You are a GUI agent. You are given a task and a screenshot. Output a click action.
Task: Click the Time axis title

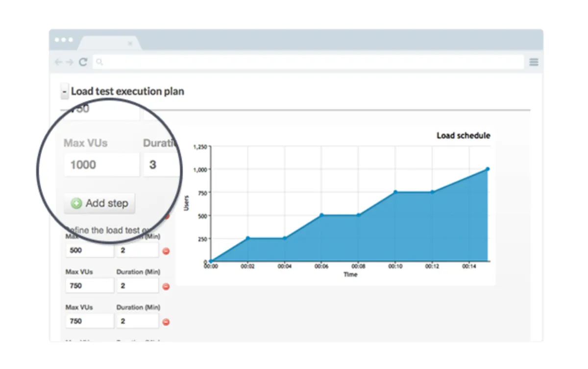coord(350,274)
